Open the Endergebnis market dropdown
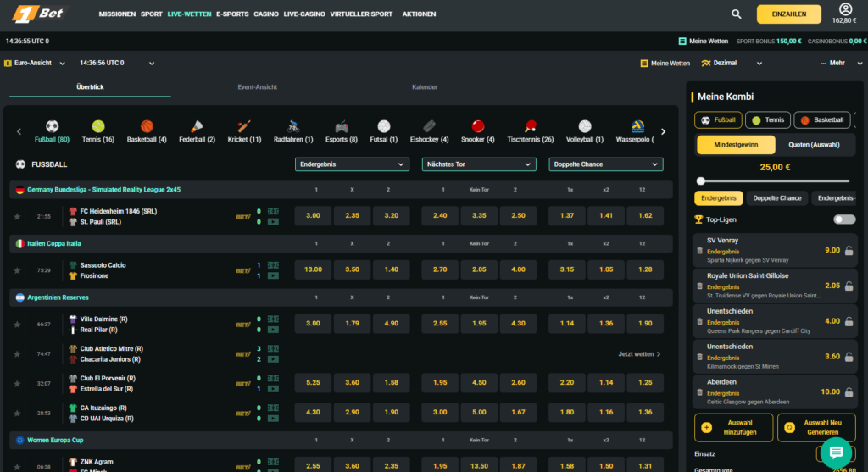This screenshot has width=868, height=472. click(x=352, y=164)
